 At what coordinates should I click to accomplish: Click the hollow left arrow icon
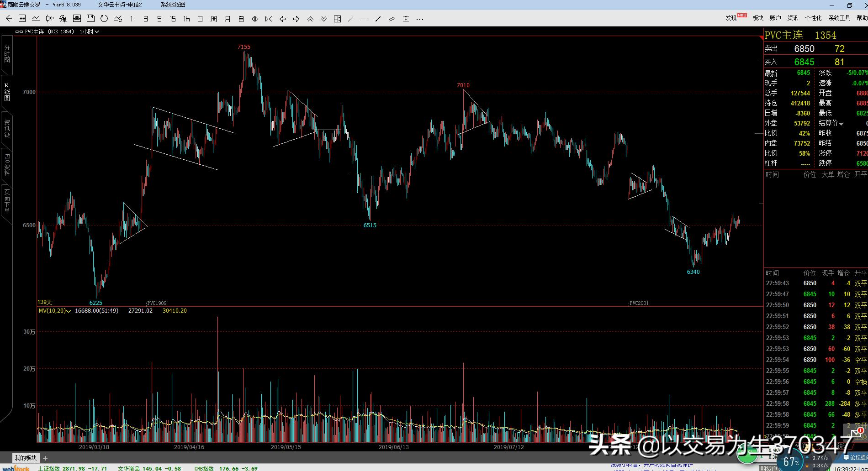282,19
